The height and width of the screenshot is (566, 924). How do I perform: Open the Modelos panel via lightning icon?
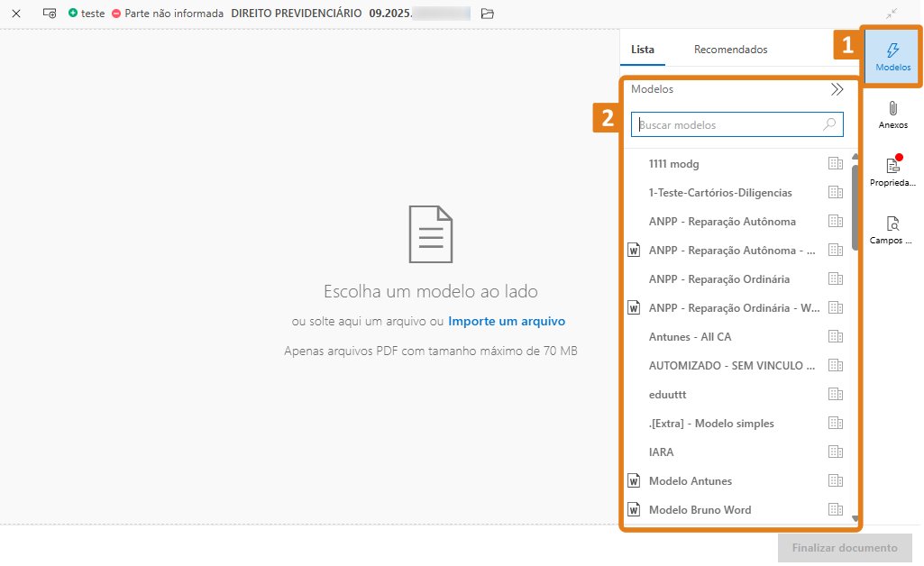(892, 56)
